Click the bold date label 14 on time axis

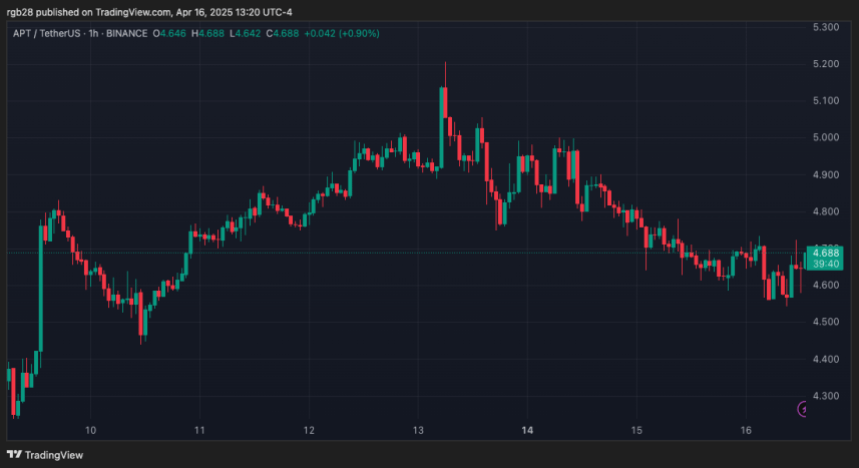[x=527, y=430]
